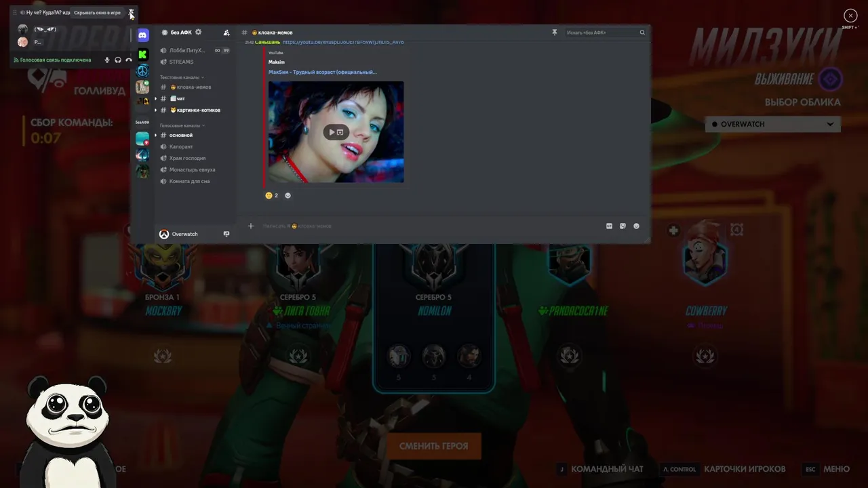Image resolution: width=868 pixels, height=488 pixels.
Task: Open server icon with red notification badge
Action: pyautogui.click(x=142, y=139)
